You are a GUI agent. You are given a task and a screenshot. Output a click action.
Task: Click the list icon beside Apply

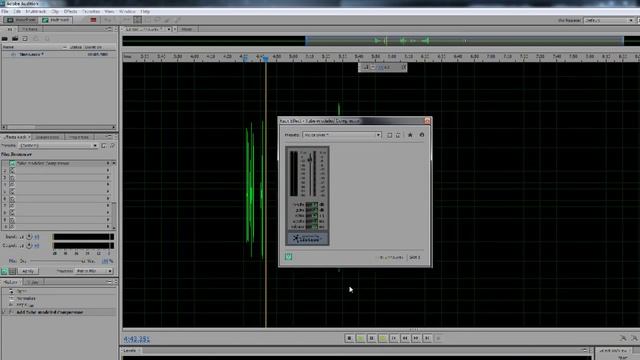click(13, 271)
